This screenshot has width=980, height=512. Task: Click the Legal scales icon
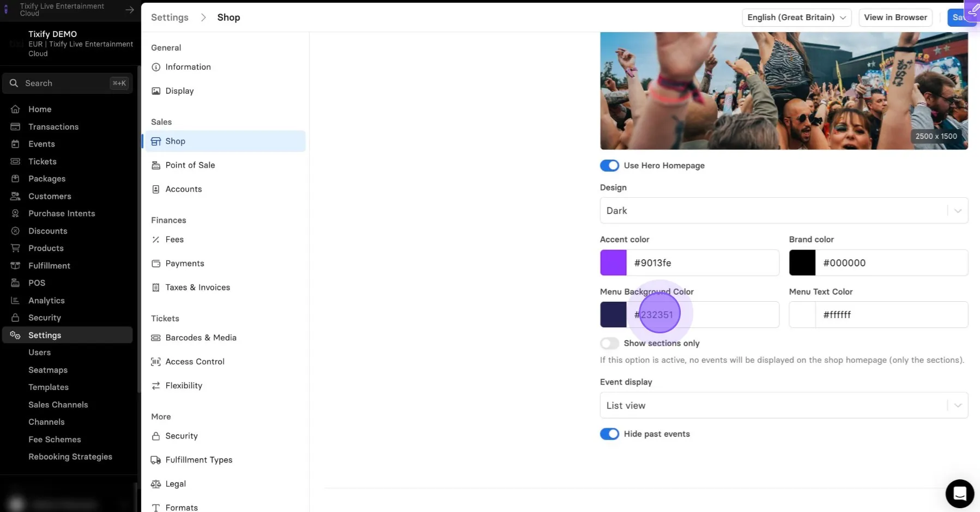(x=156, y=484)
